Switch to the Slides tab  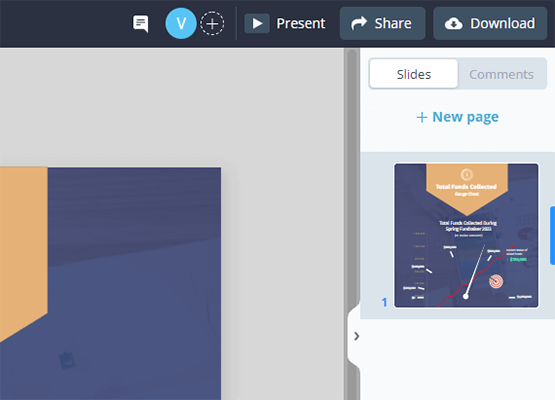tap(414, 74)
